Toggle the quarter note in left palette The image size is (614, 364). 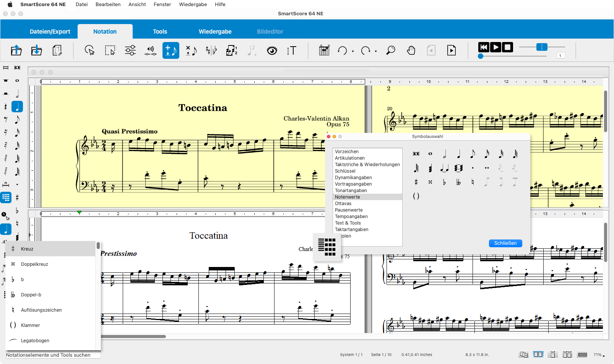pyautogui.click(x=17, y=107)
